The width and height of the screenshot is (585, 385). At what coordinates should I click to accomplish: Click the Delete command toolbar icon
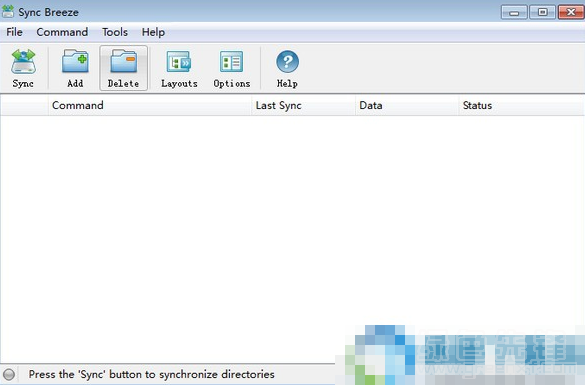tap(123, 68)
